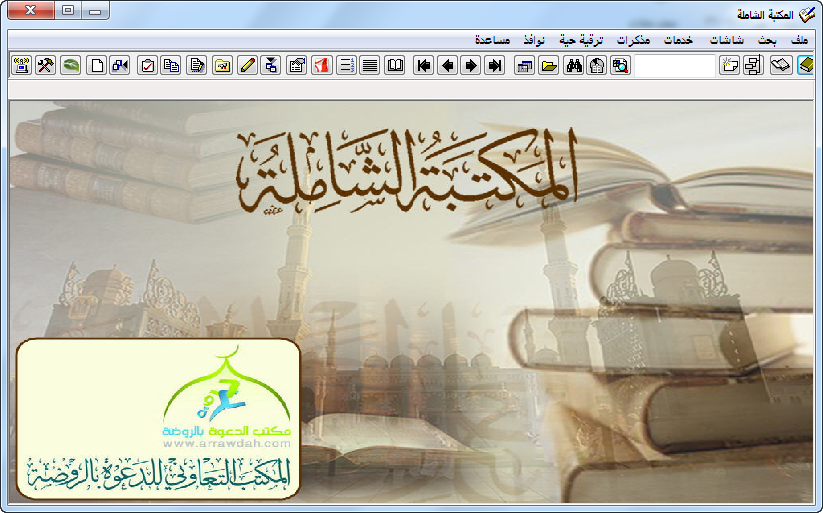Click the cascading windows toolbar icon
Screen dimensions: 823x513
point(524,66)
